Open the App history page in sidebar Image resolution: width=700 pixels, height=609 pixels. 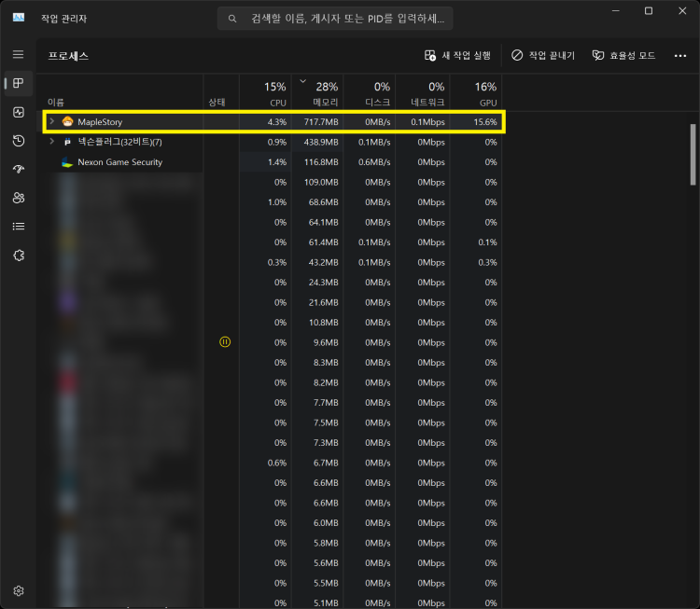click(19, 141)
